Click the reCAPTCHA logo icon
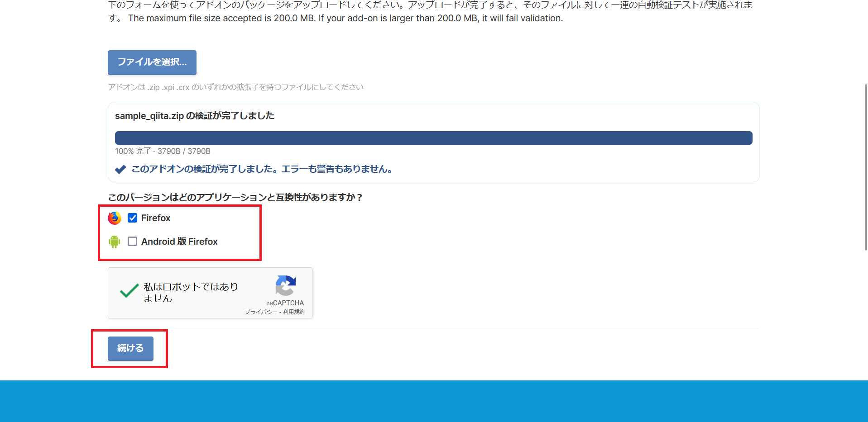Image resolution: width=868 pixels, height=422 pixels. [286, 285]
